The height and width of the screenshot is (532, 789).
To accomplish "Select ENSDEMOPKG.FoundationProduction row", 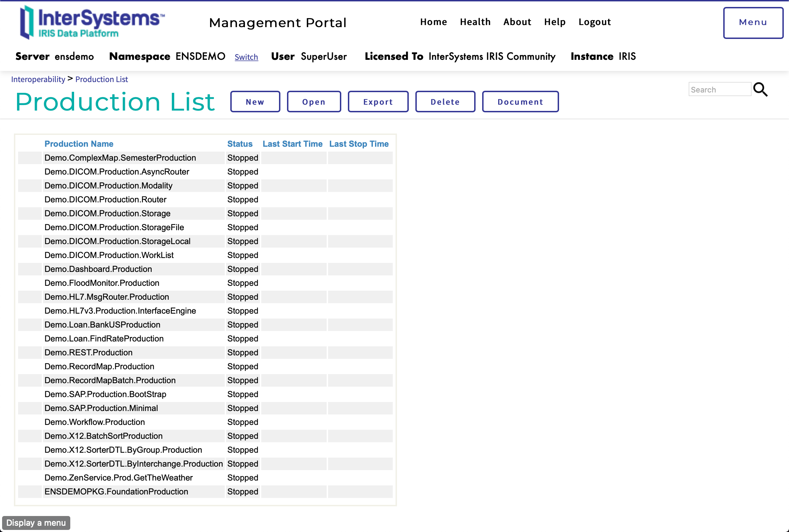I will pos(117,492).
